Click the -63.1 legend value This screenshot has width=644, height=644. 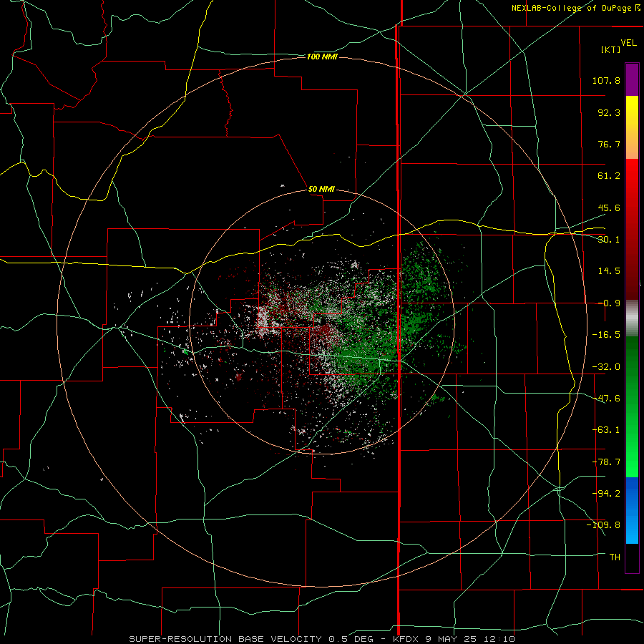(x=606, y=430)
